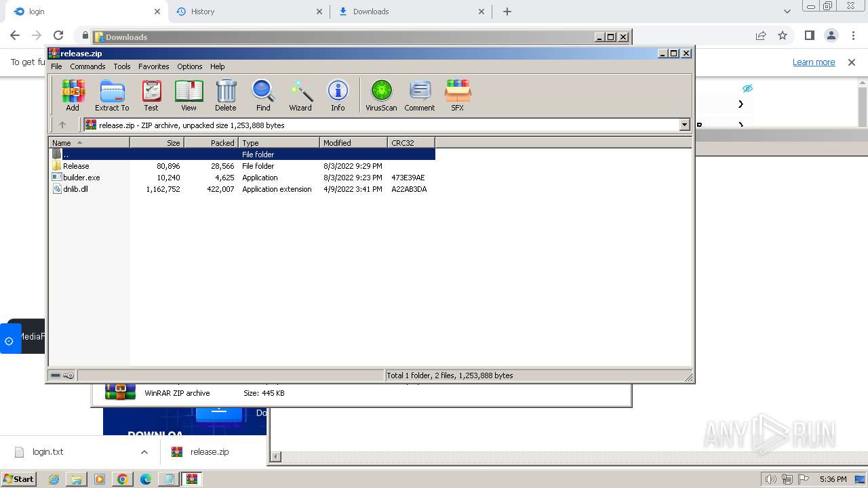The image size is (868, 488).
Task: Open login.txt in the download shelf
Action: (x=47, y=452)
